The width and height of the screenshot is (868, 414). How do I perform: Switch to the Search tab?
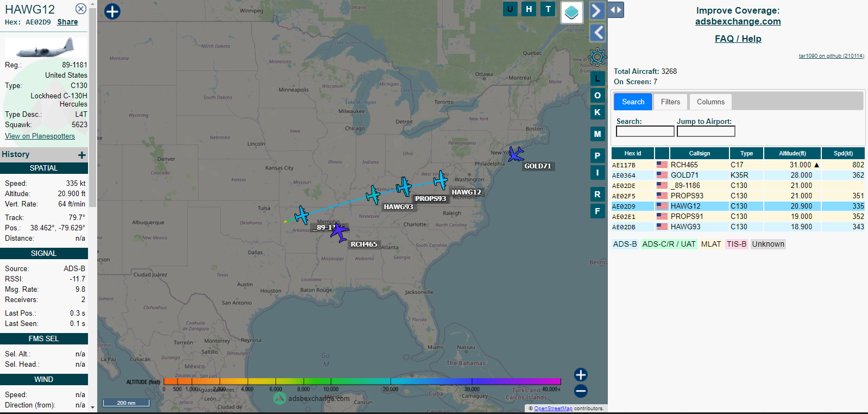(x=633, y=102)
